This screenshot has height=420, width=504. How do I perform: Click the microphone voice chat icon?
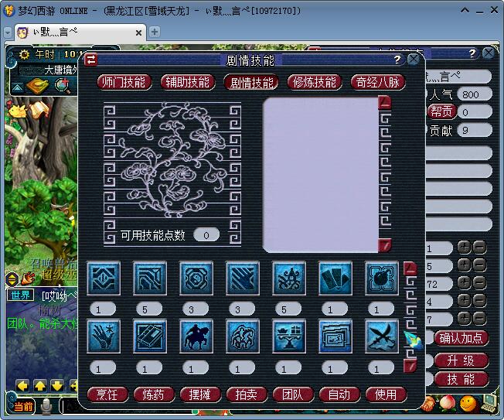46,406
